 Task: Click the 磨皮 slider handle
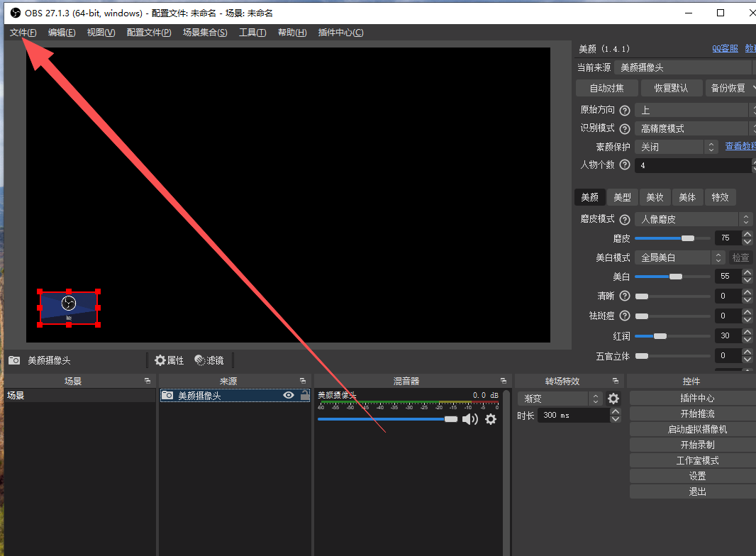[x=687, y=238]
